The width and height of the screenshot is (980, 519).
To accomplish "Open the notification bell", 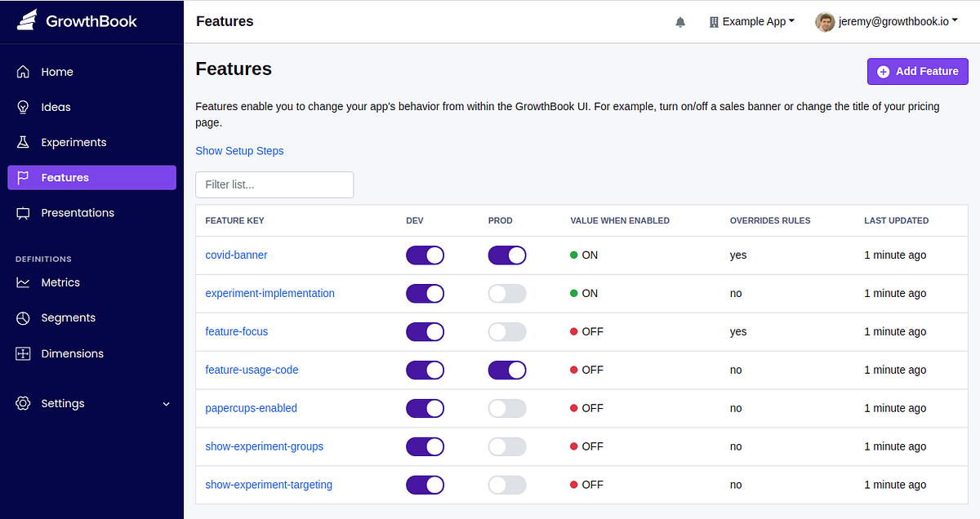I will click(x=680, y=22).
